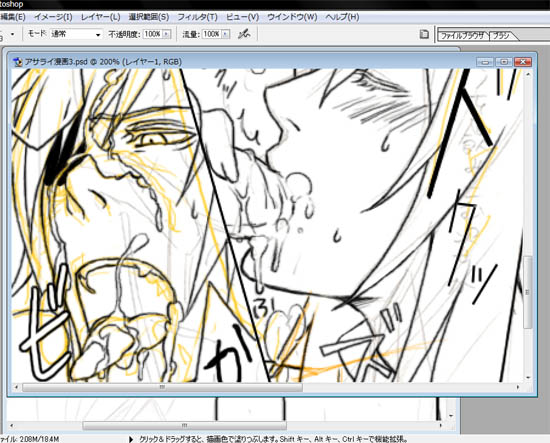Click the document vertical scrollbar thumb
Viewport: 550px width, 443px height.
coord(528,291)
